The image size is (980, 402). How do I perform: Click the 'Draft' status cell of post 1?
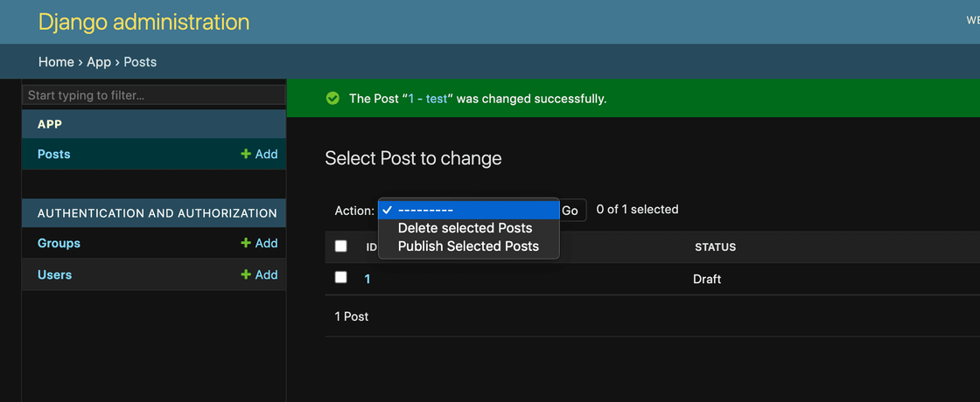pyautogui.click(x=707, y=279)
